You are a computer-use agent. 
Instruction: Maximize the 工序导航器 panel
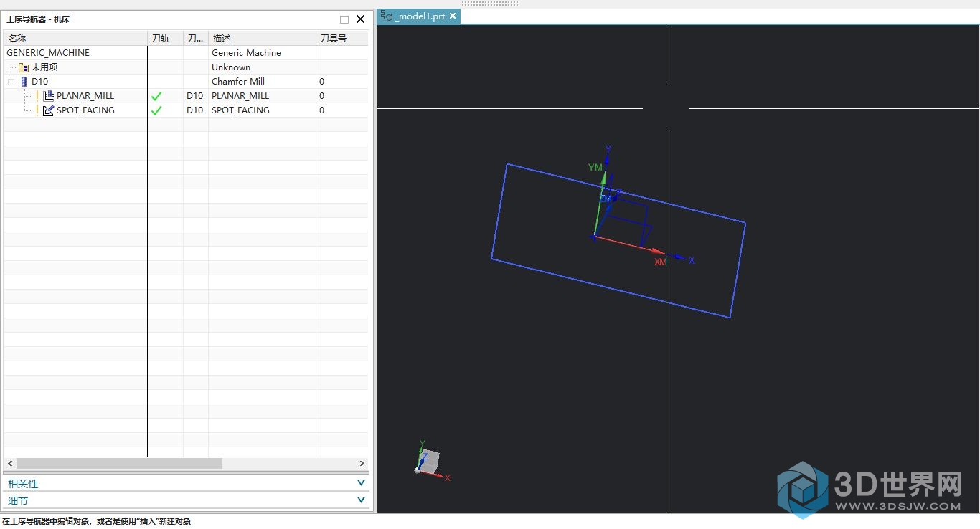point(344,19)
